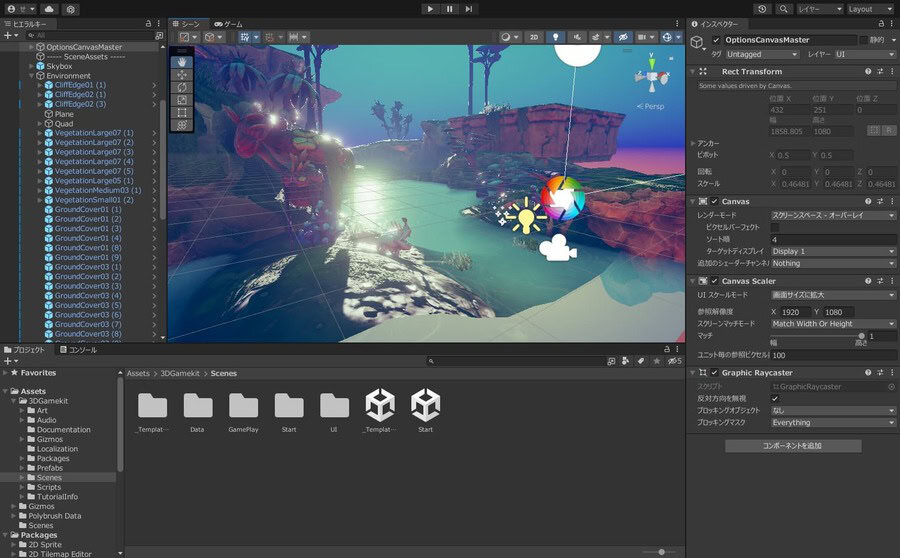
Task: Toggle OptionsCanvasMaster active checkbox
Action: (716, 40)
